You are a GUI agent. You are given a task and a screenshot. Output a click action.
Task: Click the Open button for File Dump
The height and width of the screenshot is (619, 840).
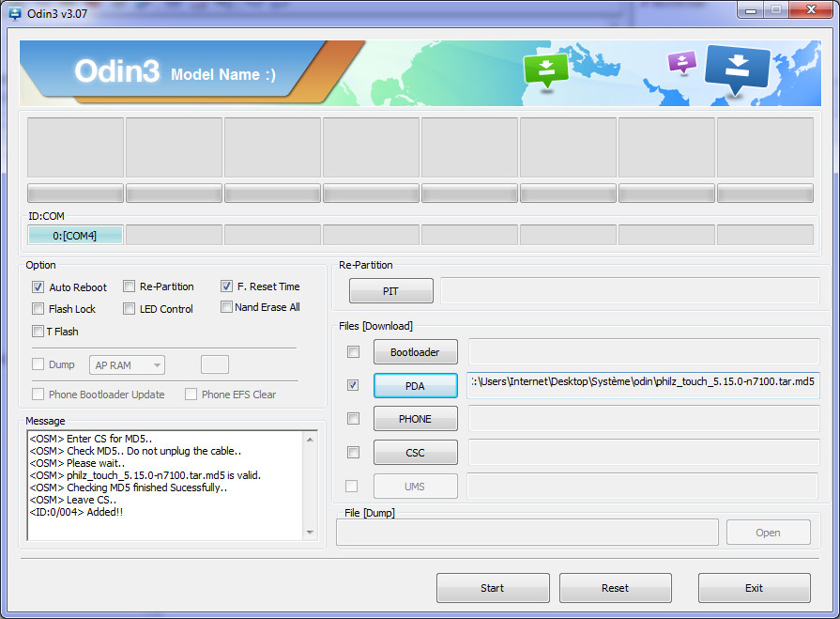tap(769, 533)
